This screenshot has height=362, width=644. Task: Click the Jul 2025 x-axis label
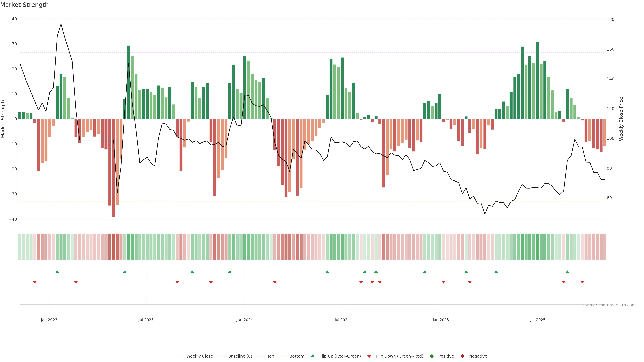[538, 320]
